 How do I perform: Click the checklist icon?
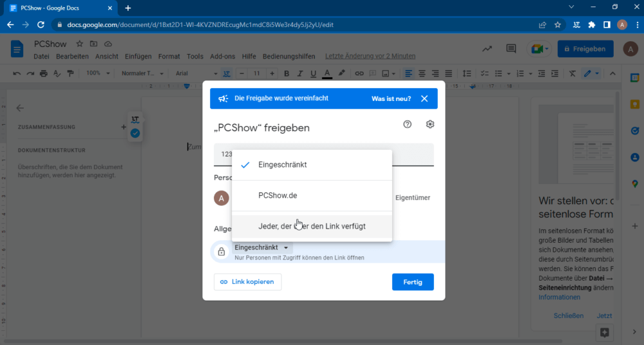click(485, 73)
